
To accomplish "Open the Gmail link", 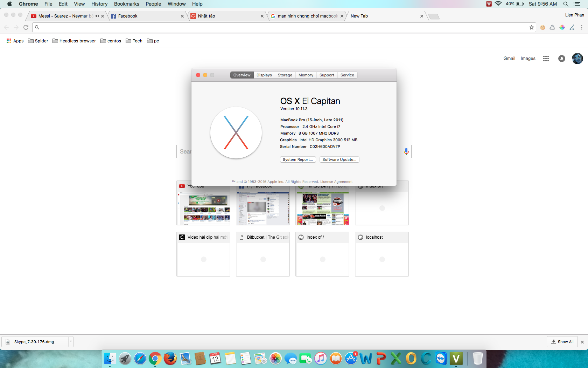I will (x=509, y=59).
